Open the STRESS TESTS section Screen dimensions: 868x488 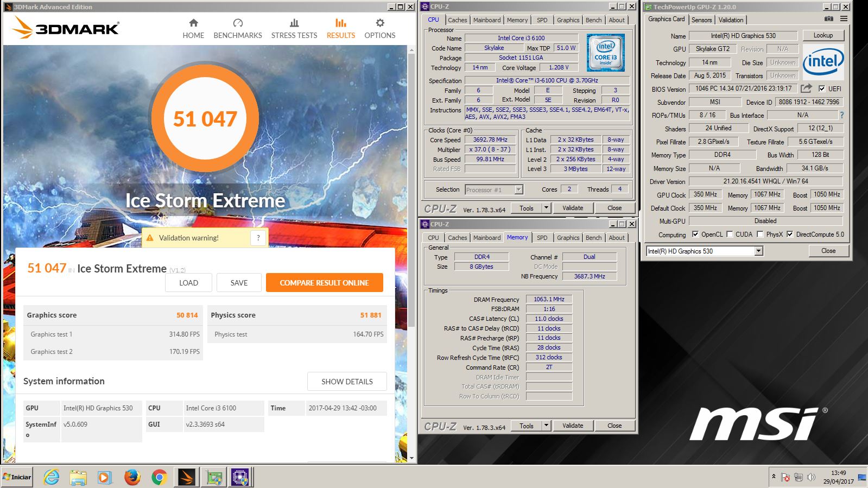pyautogui.click(x=294, y=29)
